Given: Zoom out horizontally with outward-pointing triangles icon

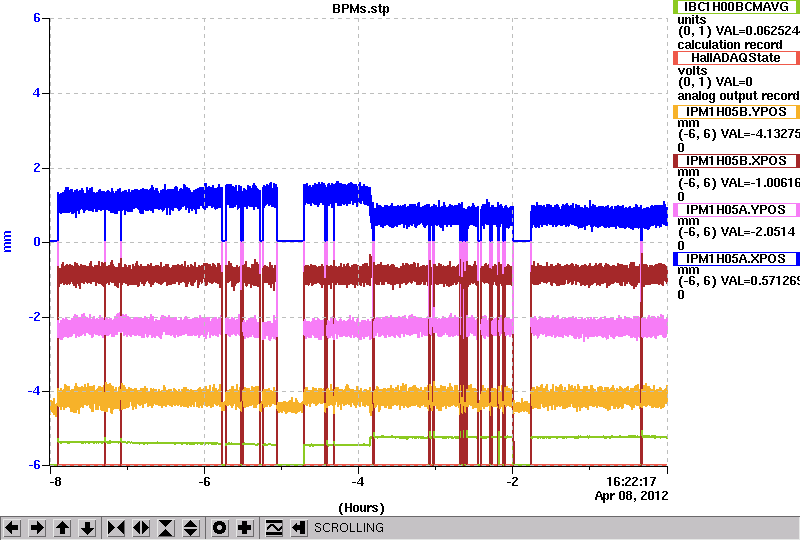Looking at the screenshot, I should [x=141, y=528].
